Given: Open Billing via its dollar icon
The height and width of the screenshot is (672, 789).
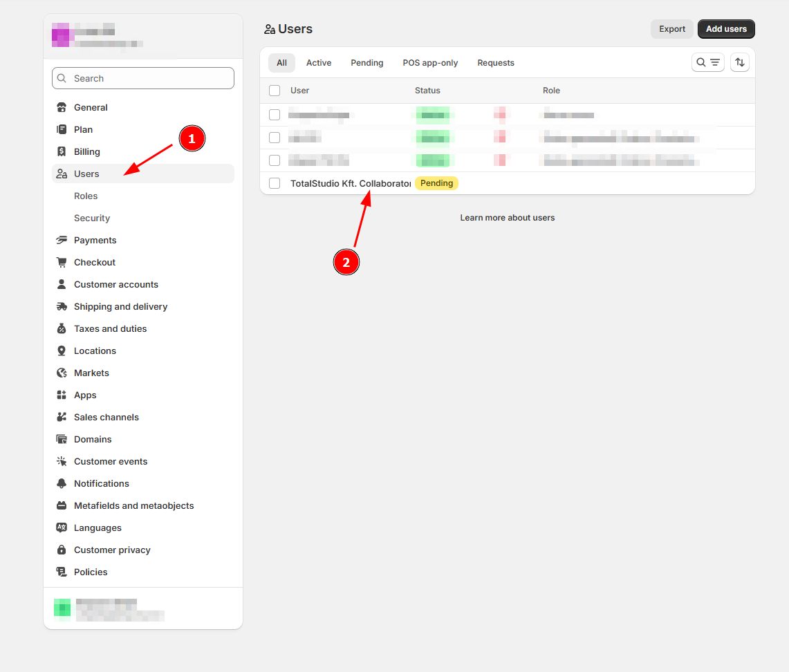Looking at the screenshot, I should pos(62,151).
